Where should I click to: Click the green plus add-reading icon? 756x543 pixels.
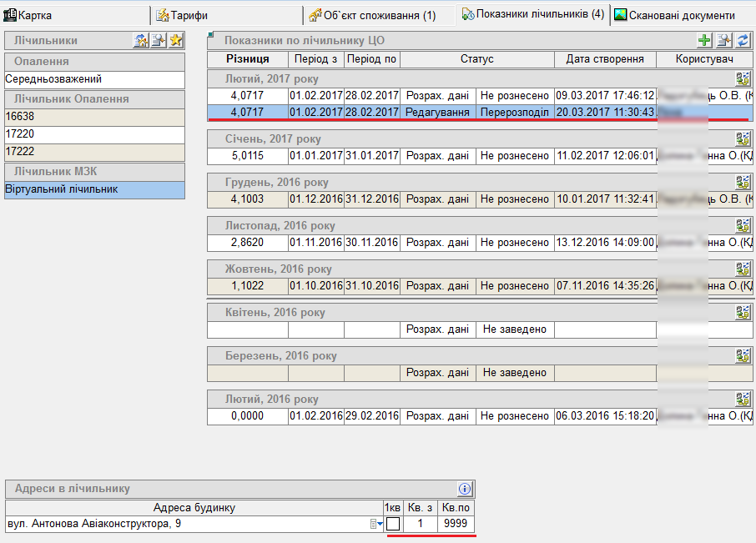(x=705, y=40)
